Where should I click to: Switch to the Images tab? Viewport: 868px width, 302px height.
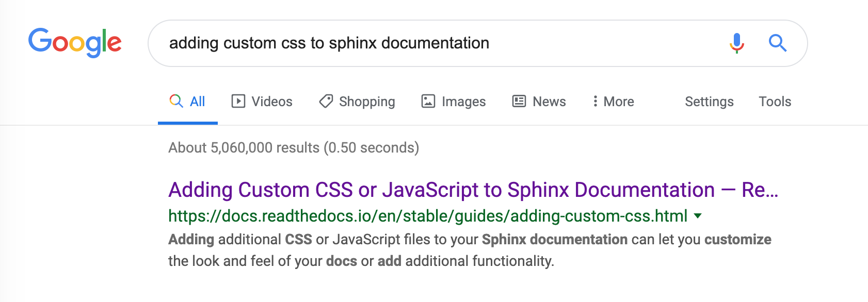463,101
